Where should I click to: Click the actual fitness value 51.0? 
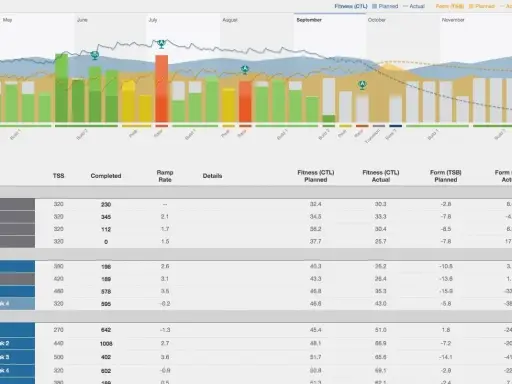click(x=381, y=330)
